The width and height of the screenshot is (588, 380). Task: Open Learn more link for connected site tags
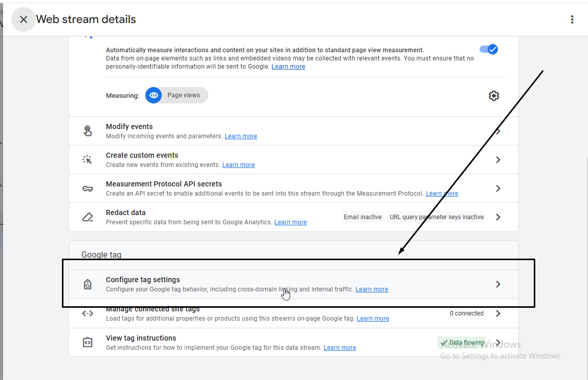[373, 319]
